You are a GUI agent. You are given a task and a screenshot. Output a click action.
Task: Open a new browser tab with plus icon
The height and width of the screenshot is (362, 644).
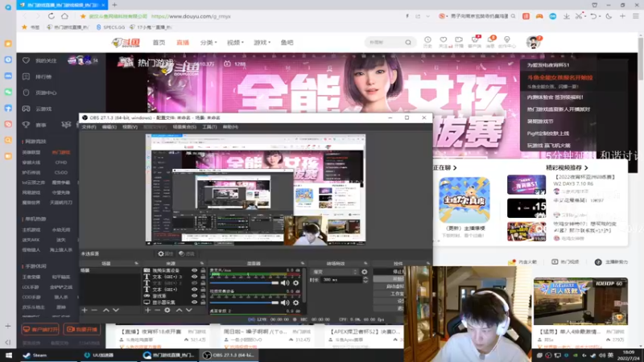pyautogui.click(x=114, y=5)
